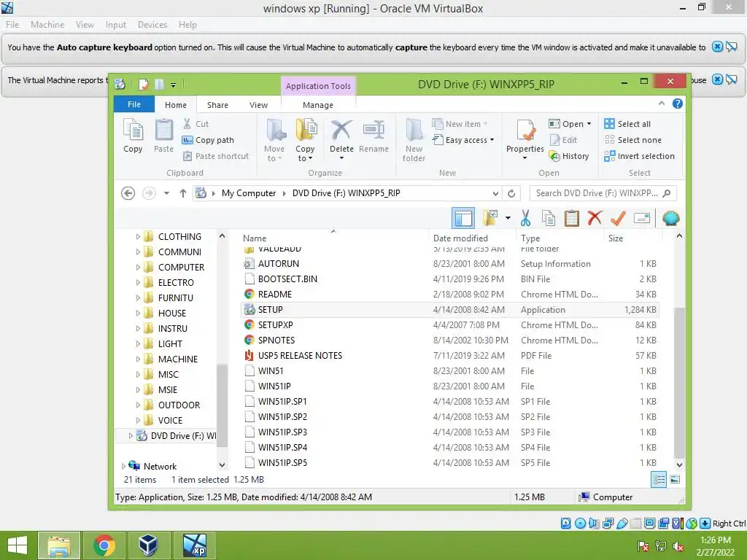Click My Computer in the address breadcrumb
The width and height of the screenshot is (747, 560).
pos(248,193)
